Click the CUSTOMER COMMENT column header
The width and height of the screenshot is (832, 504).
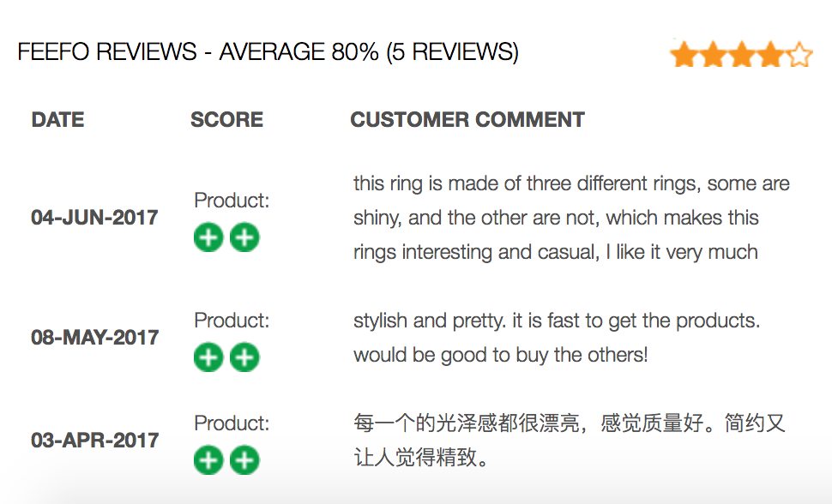tap(467, 120)
